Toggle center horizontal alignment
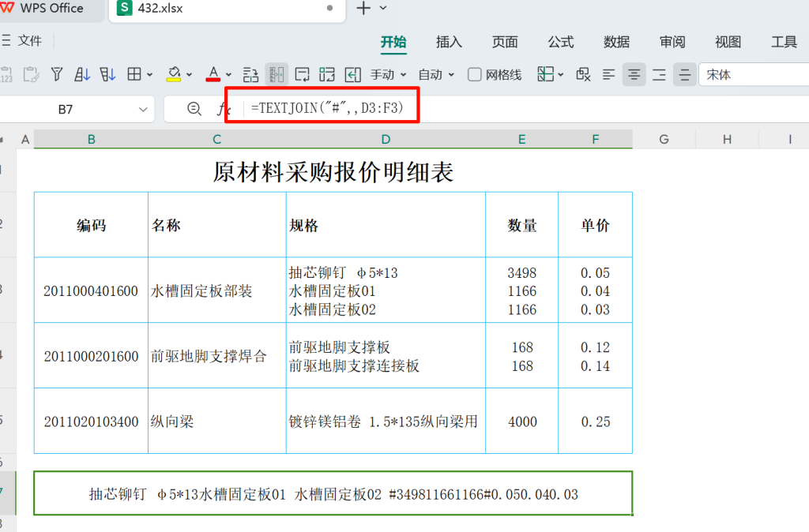Image resolution: width=809 pixels, height=532 pixels. tap(634, 75)
